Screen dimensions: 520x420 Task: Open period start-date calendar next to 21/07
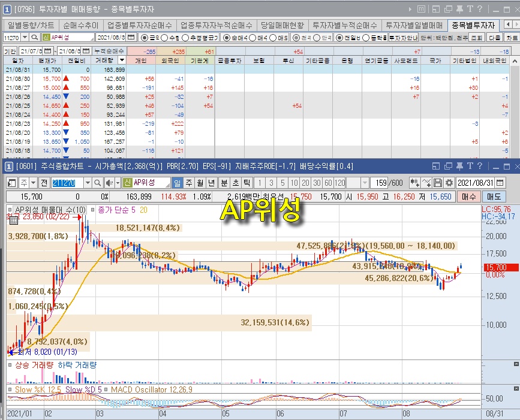pos(48,51)
